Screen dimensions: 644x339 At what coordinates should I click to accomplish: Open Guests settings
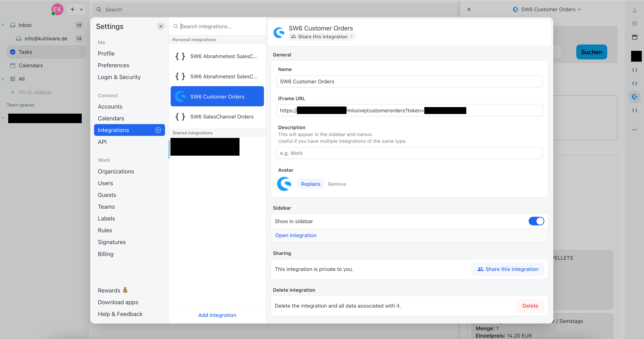pos(107,195)
